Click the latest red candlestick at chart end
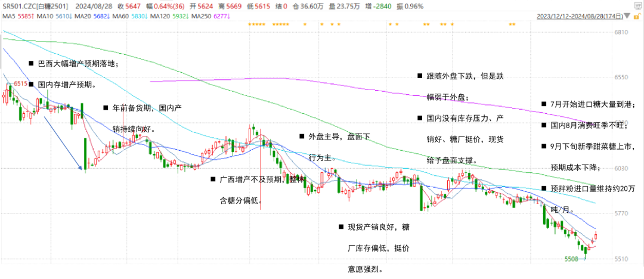This screenshot has width=644, height=279. click(x=596, y=236)
